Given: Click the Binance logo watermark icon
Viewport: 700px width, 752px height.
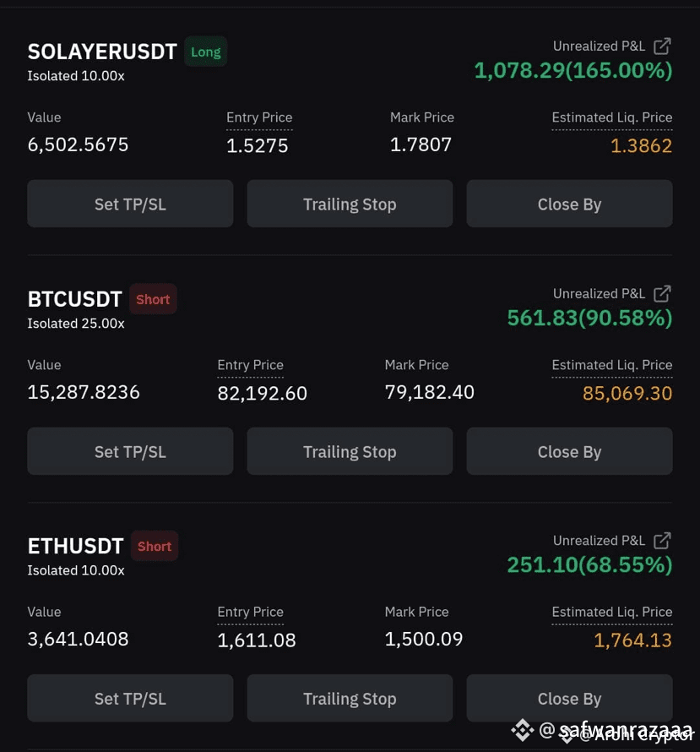Looking at the screenshot, I should tap(522, 730).
